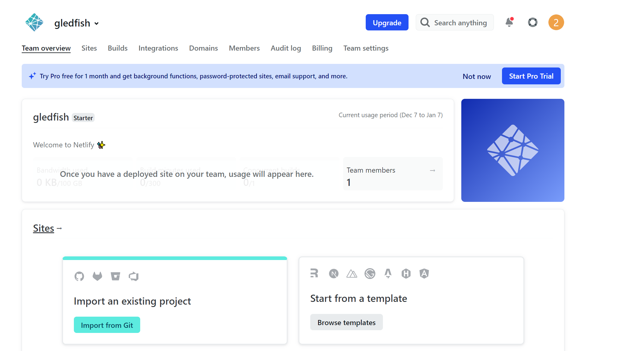Open the orange user avatar menu
The width and height of the screenshot is (644, 351).
(x=556, y=22)
